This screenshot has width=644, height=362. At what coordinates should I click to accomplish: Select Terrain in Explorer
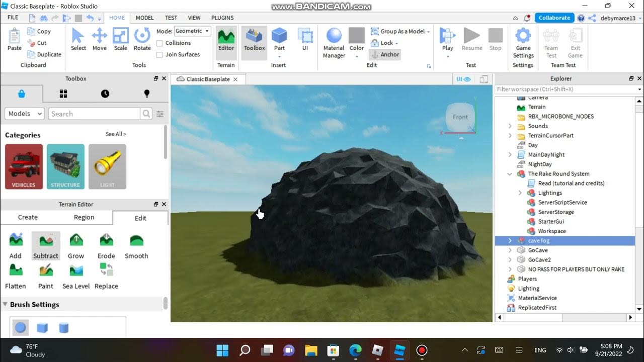[x=537, y=107]
